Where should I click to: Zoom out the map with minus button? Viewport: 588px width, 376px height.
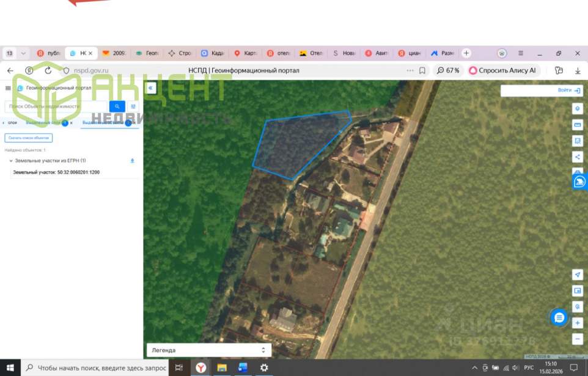click(577, 338)
